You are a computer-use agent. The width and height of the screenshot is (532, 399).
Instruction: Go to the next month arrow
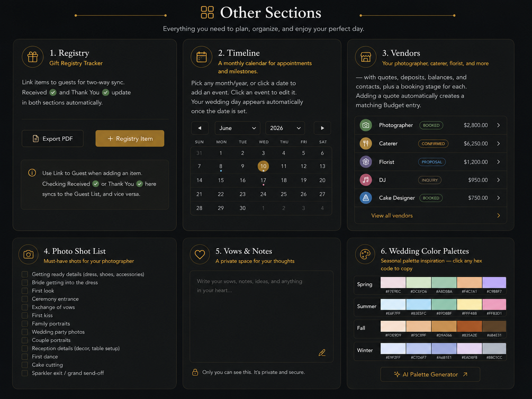tap(322, 128)
